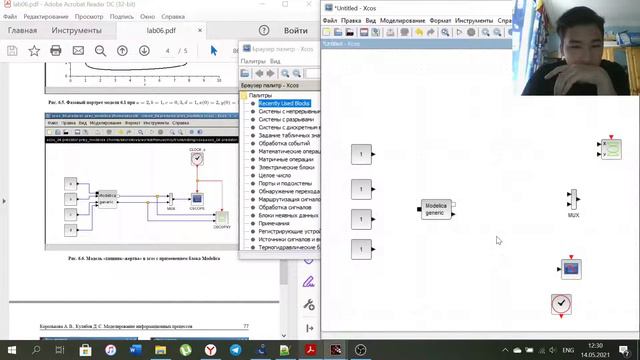Image resolution: width=640 pixels, height=360 pixels.
Task: Go to the previous PDF page
Action: coord(122,51)
